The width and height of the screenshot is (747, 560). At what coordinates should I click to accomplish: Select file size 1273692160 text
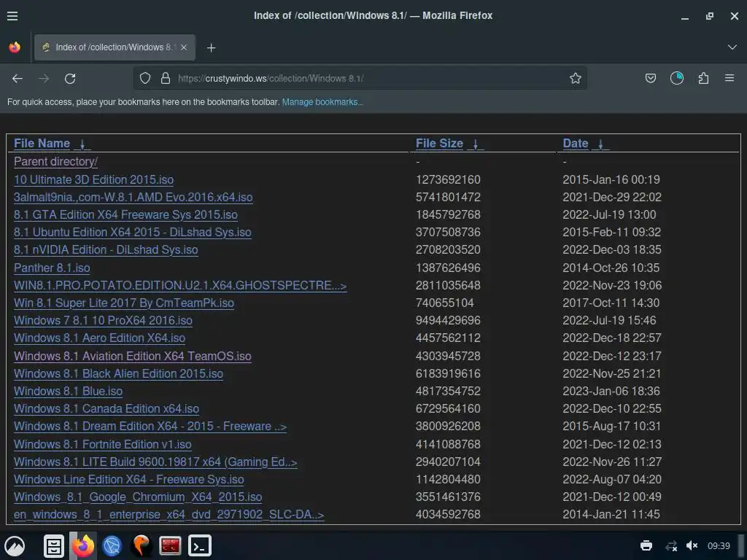click(448, 179)
